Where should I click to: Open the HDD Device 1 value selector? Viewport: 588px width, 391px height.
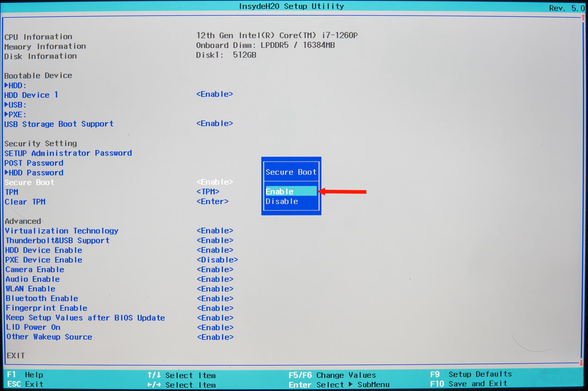pos(215,94)
